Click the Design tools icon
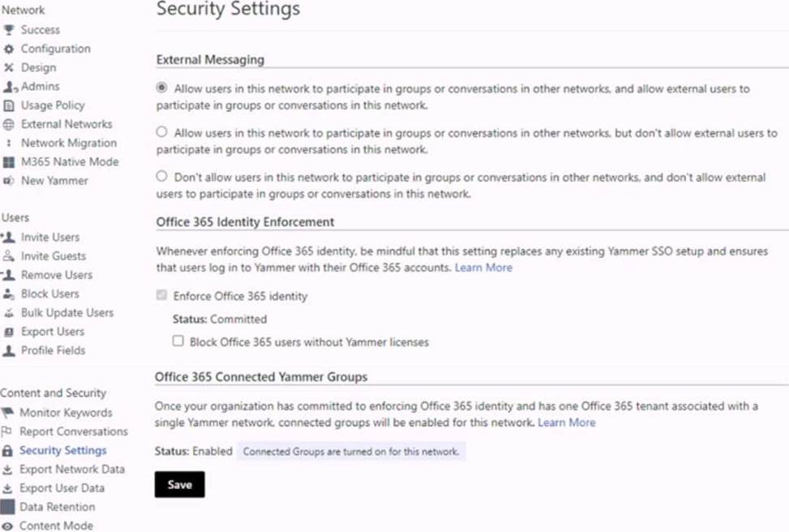Image resolution: width=789 pixels, height=532 pixels. pos(9,67)
